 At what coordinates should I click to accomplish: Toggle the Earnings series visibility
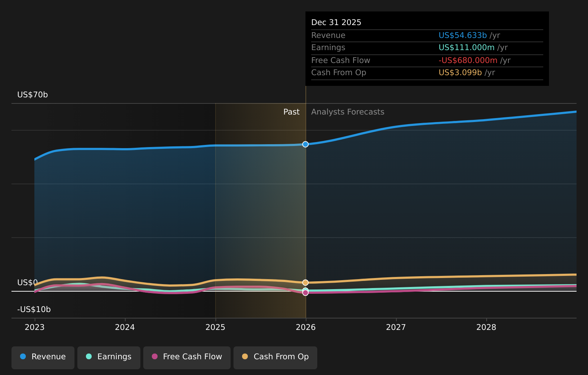click(x=109, y=356)
